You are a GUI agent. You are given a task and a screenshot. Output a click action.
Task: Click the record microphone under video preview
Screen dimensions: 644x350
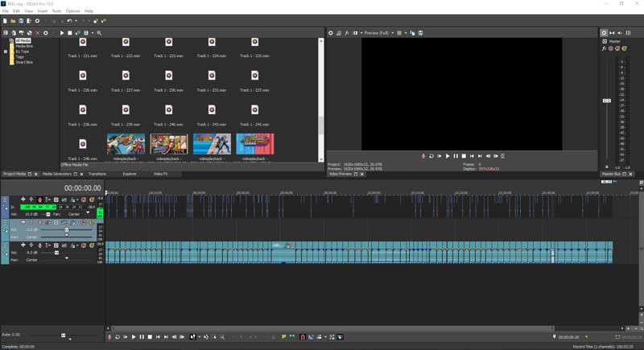click(423, 156)
